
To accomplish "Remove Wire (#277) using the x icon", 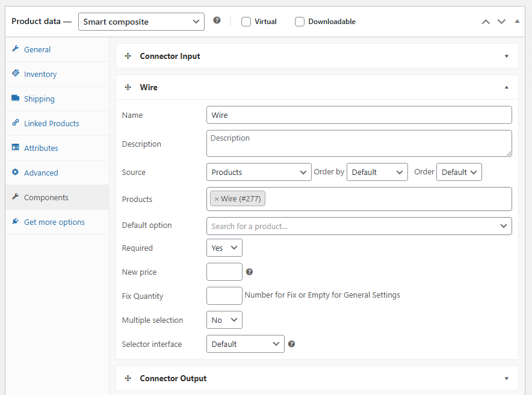I will pos(217,199).
